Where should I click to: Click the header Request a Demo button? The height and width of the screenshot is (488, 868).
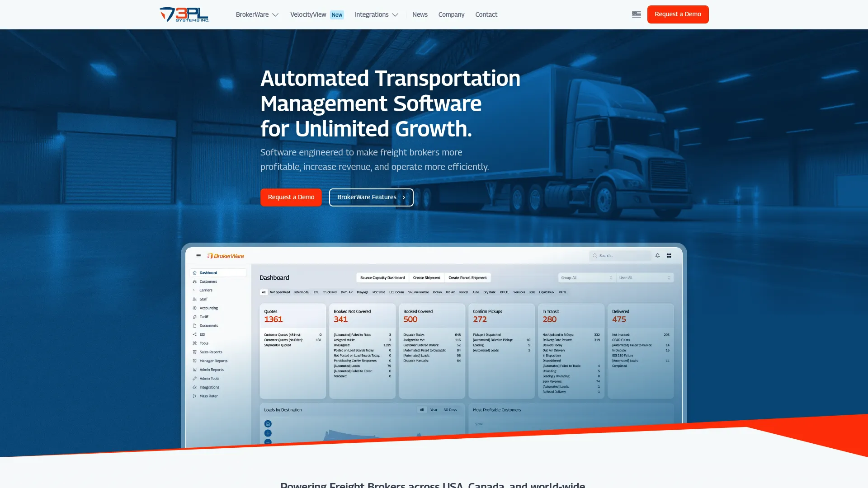point(678,14)
